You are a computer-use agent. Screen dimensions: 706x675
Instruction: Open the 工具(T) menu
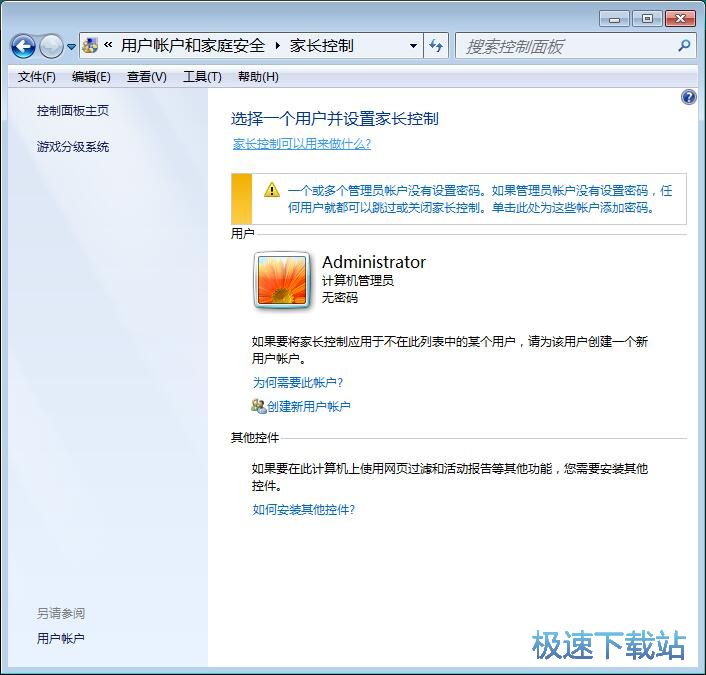(202, 77)
